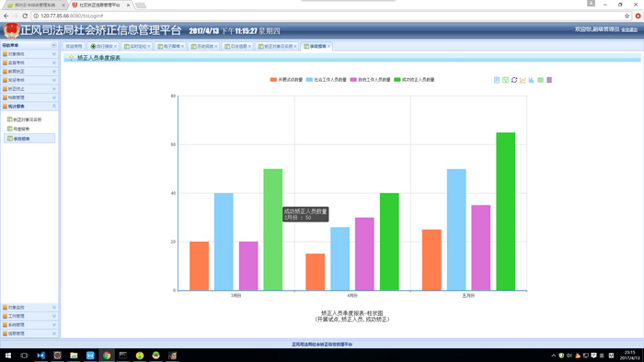
Task: Click the tallest green bar for 五月份
Action: tap(506, 211)
